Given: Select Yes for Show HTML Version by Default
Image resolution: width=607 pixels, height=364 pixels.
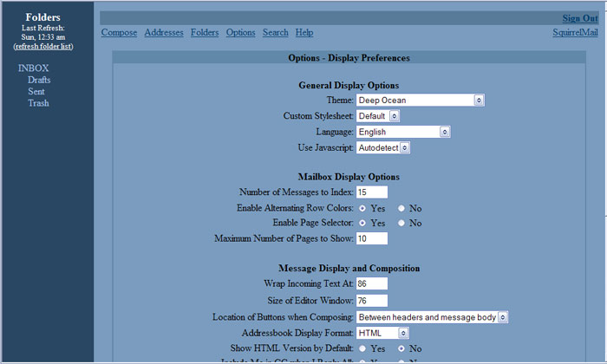Looking at the screenshot, I should pos(362,348).
